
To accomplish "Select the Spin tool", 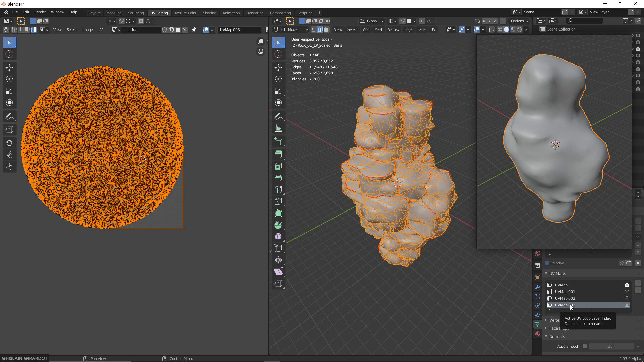I will coord(278,225).
